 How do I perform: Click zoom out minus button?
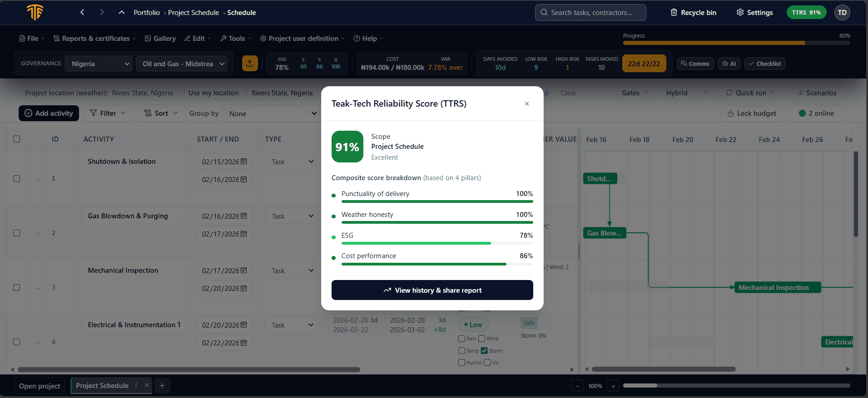click(577, 386)
